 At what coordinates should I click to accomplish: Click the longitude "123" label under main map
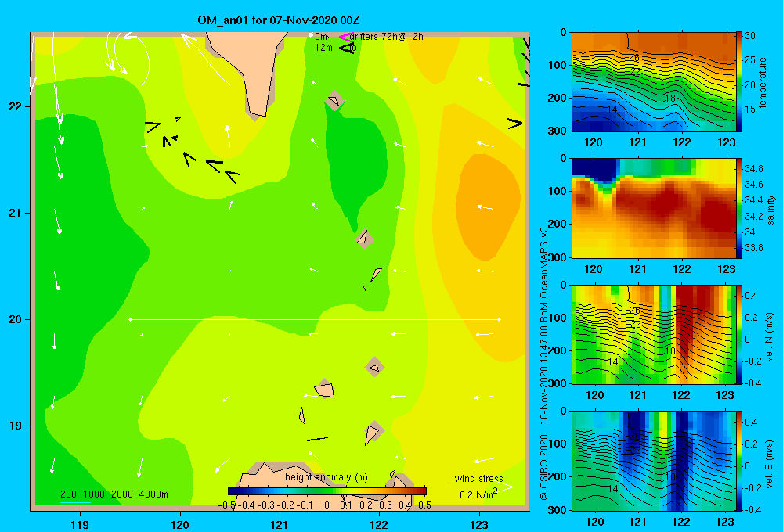coord(479,524)
